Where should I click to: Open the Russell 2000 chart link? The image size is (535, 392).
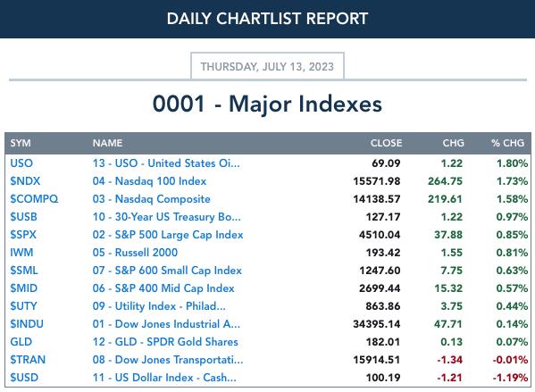135,253
